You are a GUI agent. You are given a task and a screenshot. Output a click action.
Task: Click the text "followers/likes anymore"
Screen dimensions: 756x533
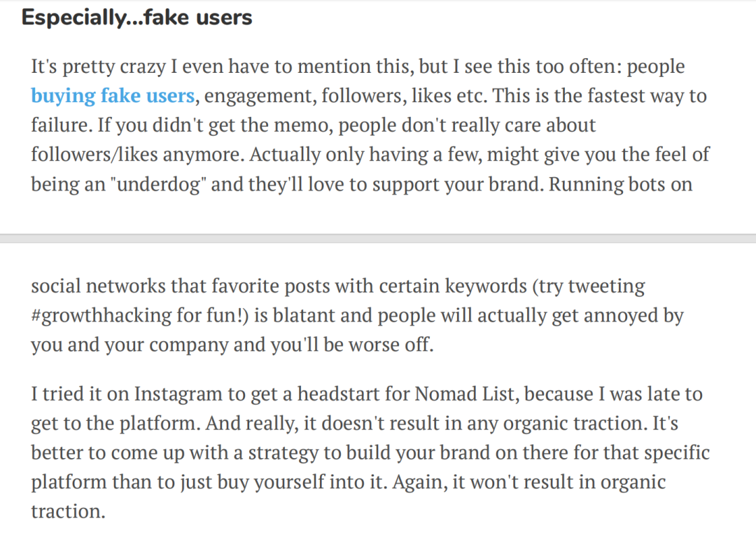click(x=137, y=155)
